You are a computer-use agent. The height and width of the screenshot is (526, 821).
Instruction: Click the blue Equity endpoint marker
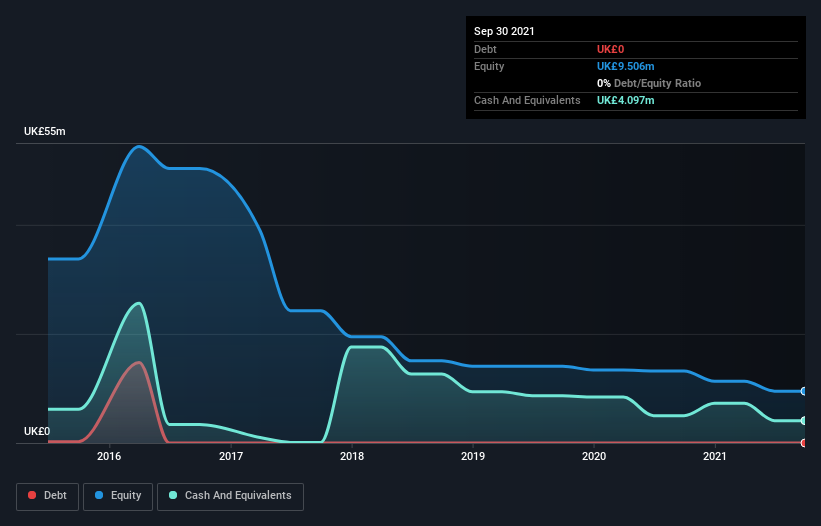(804, 391)
